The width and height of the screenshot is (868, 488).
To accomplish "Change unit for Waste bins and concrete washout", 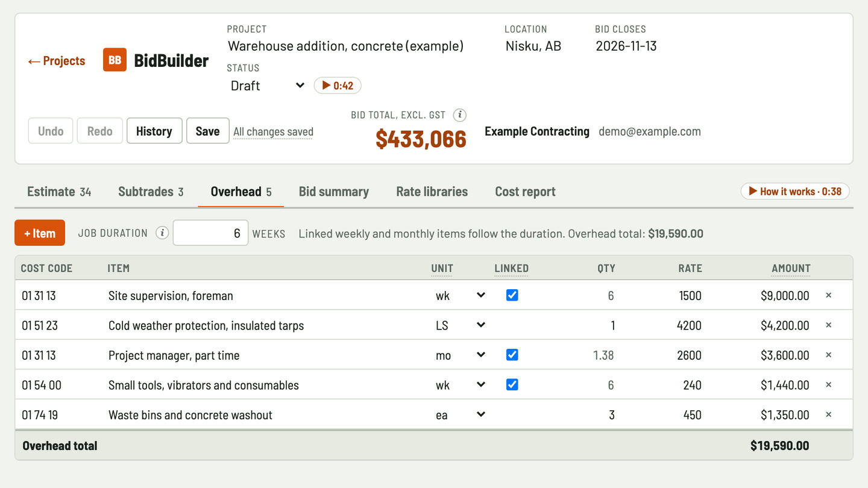I will [460, 414].
